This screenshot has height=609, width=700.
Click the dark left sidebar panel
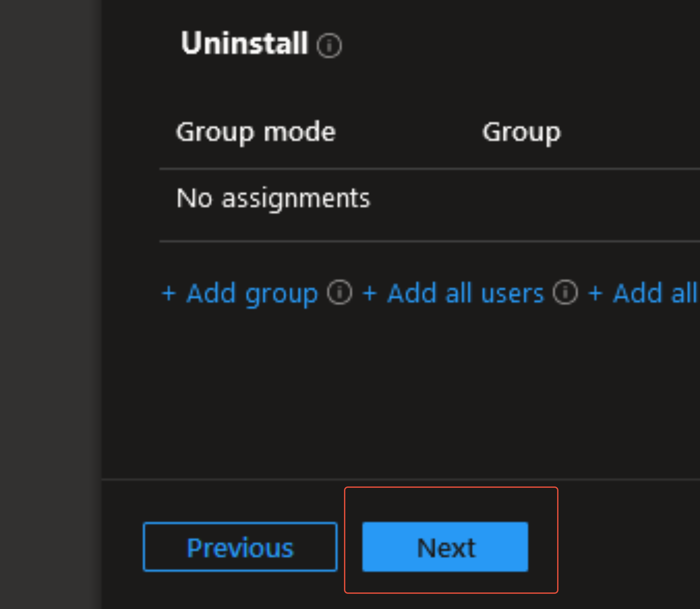coord(50,305)
